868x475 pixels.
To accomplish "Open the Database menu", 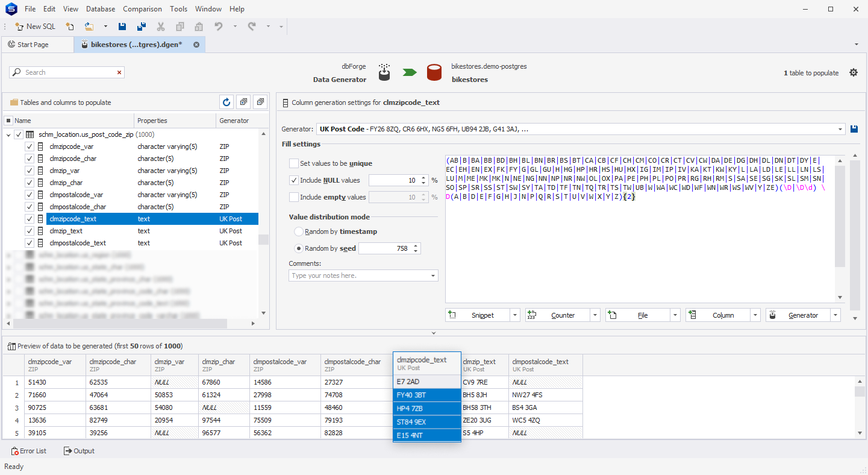I will (x=101, y=9).
